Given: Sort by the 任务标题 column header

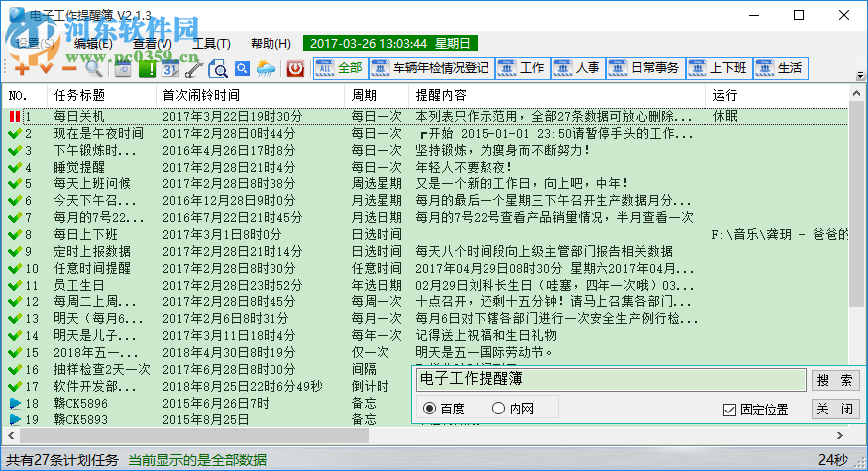Looking at the screenshot, I should tap(101, 96).
